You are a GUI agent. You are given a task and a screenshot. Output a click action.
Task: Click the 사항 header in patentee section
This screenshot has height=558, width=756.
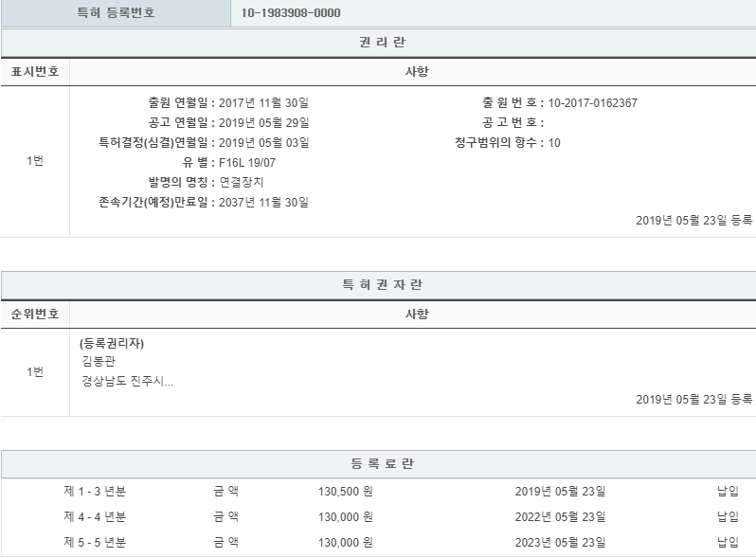(x=417, y=315)
